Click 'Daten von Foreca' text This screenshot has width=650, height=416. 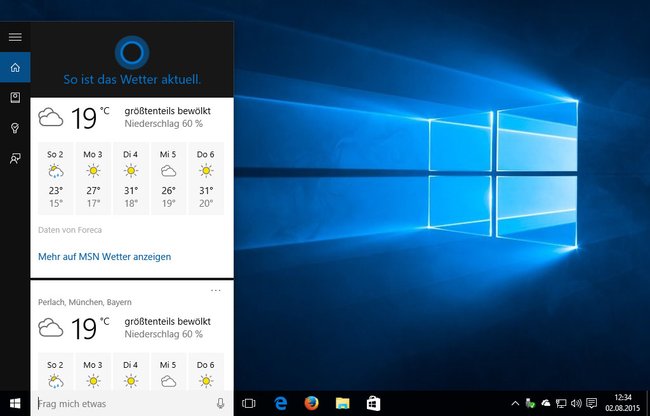[x=70, y=230]
